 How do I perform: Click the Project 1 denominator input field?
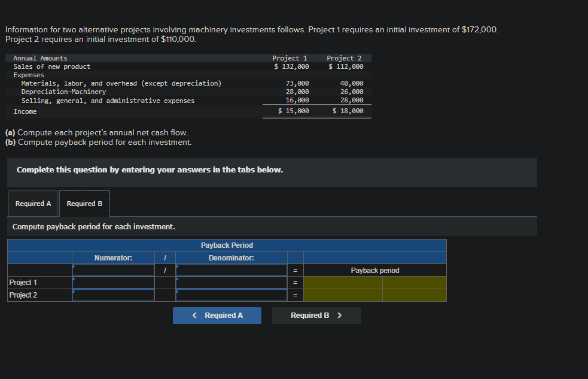[231, 283]
